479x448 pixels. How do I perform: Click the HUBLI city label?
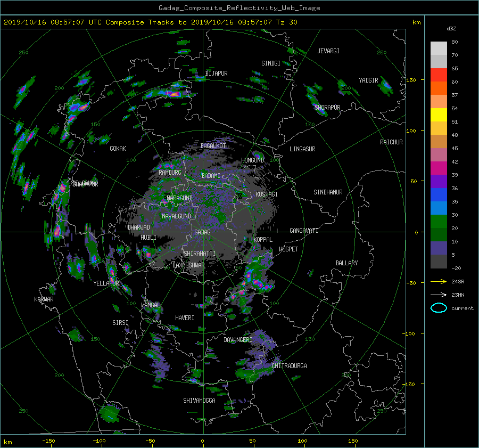[x=148, y=238]
